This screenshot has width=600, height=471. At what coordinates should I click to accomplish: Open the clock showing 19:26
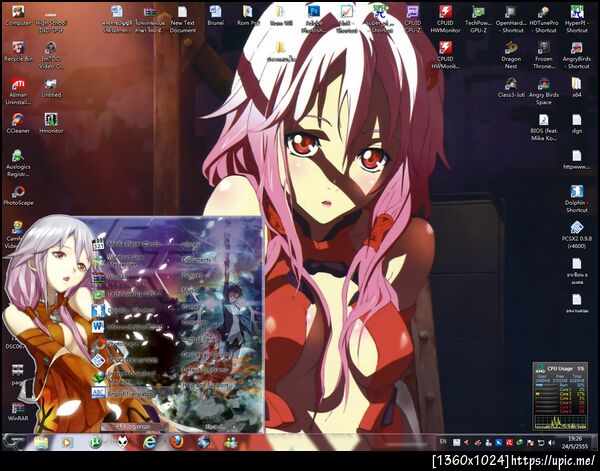575,442
